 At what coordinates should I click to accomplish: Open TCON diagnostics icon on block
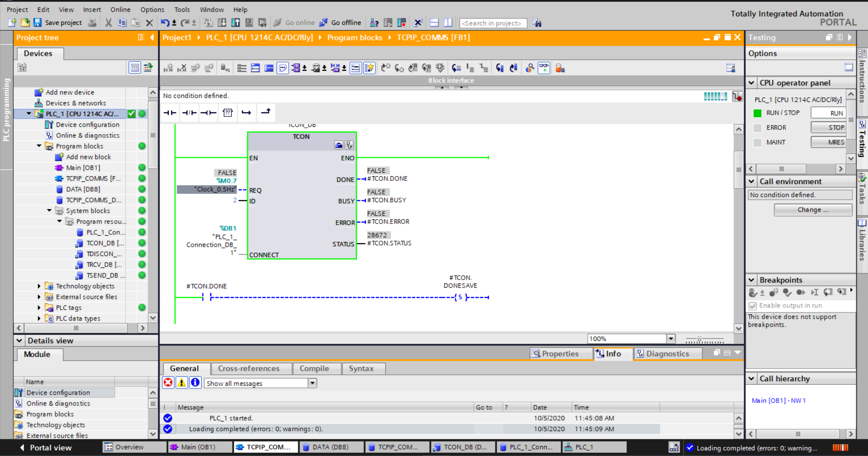(x=349, y=145)
